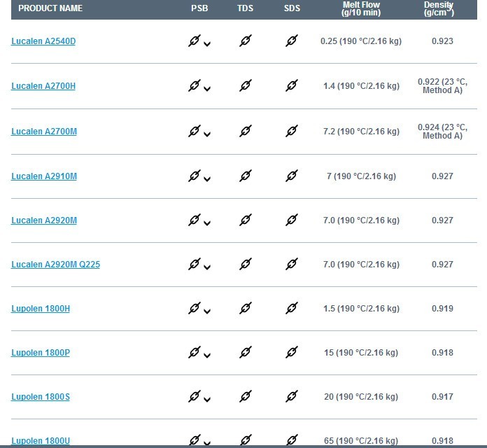Click the TDS link icon for Lucalen A2700M
The height and width of the screenshot is (448, 487).
pos(246,131)
